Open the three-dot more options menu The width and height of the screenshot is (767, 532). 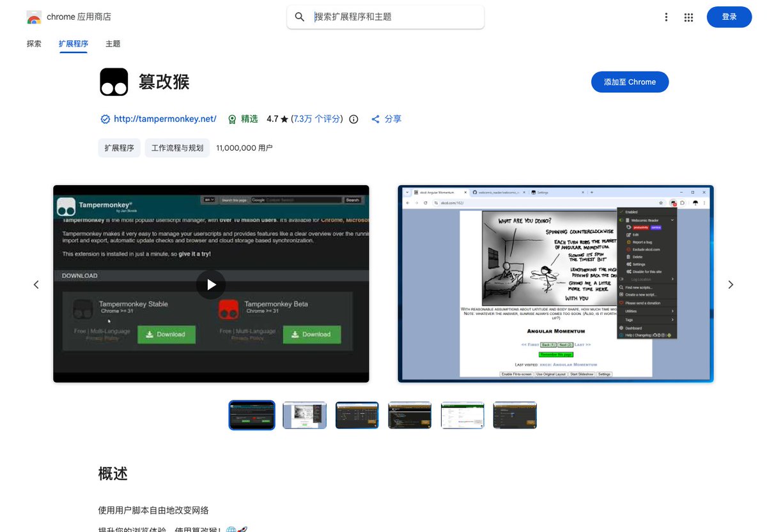point(666,17)
